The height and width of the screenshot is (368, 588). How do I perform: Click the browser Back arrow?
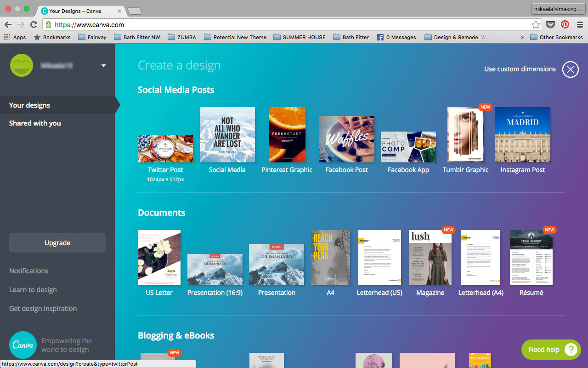pyautogui.click(x=8, y=25)
